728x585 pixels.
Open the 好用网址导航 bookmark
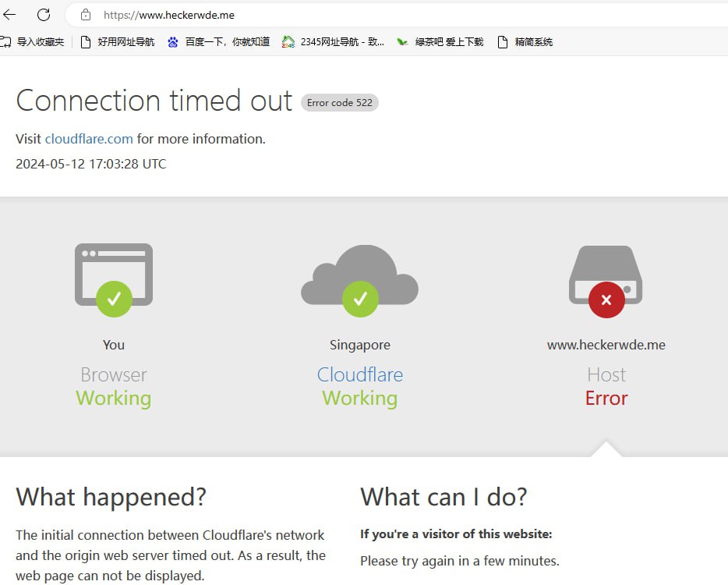tap(118, 42)
